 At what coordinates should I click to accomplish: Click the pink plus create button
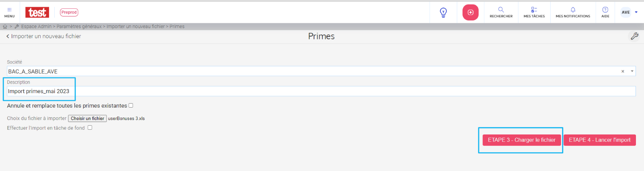[471, 12]
